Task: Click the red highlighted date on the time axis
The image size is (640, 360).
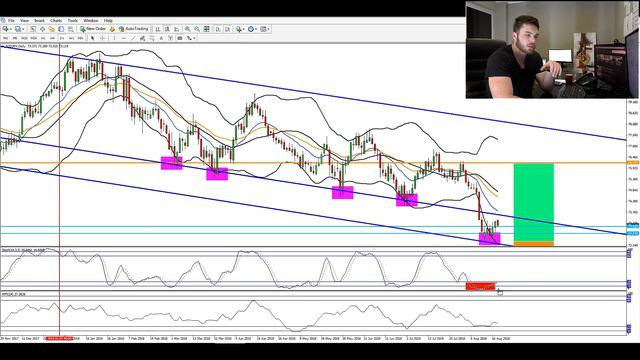Action: click(59, 338)
